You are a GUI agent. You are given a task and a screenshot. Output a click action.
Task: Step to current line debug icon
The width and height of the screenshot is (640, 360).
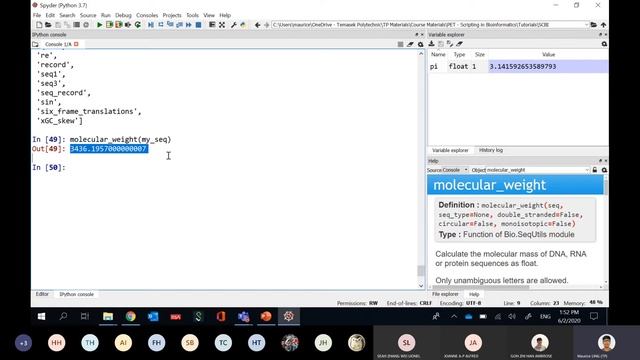point(160,25)
